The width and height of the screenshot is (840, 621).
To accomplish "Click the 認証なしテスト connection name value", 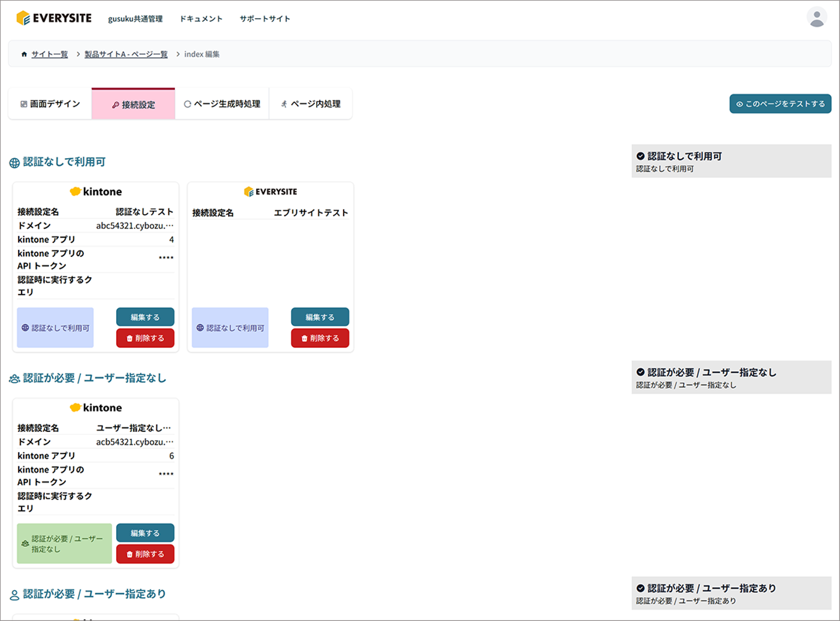I will click(145, 212).
